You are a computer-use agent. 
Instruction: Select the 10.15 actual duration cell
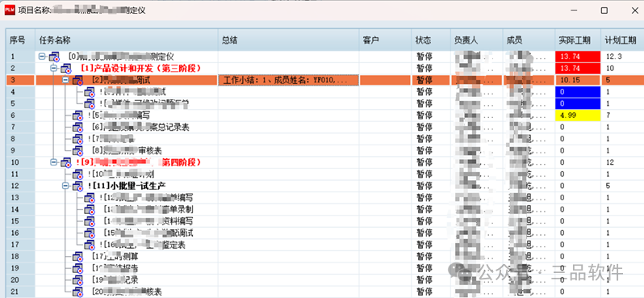pyautogui.click(x=578, y=80)
